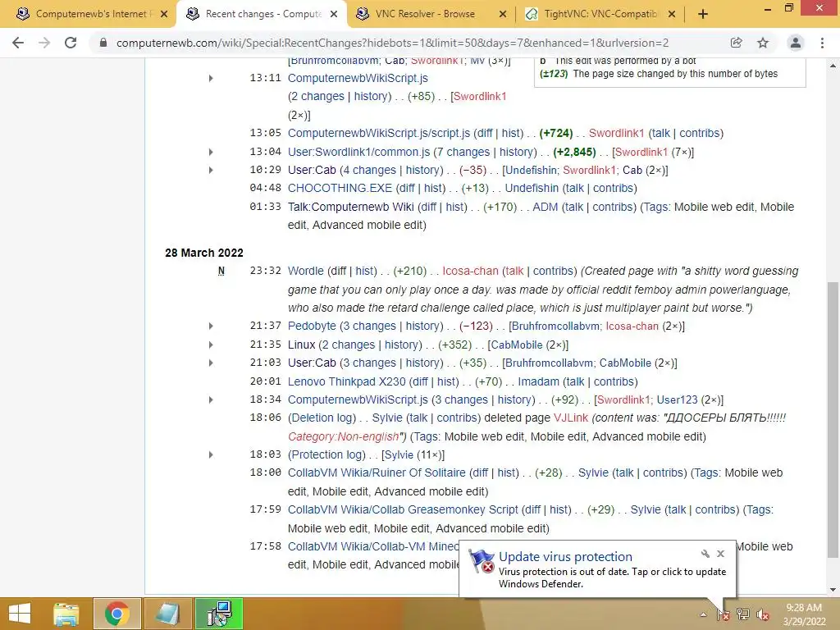Screen dimensions: 840x630
Task: Close the Update virus protection notification
Action: pos(720,554)
